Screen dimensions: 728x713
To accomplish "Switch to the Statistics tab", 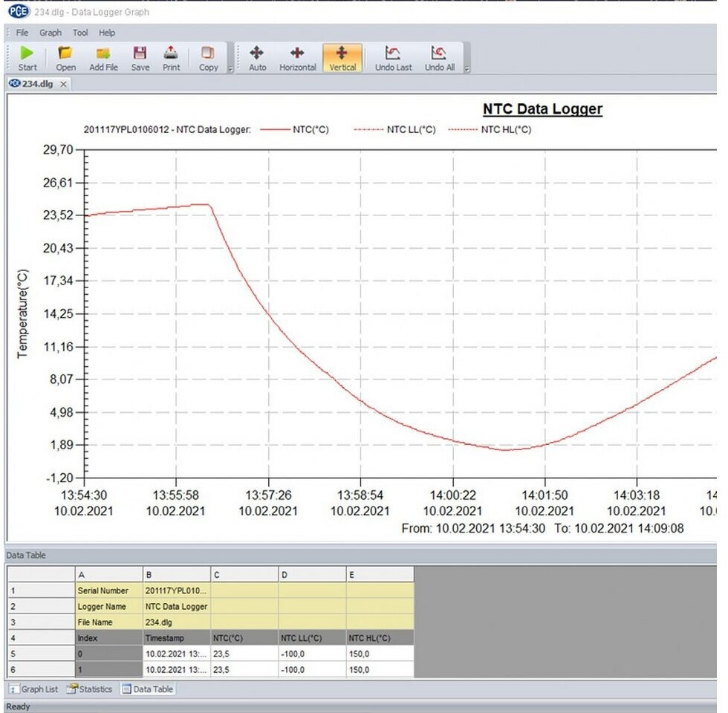I will click(89, 689).
